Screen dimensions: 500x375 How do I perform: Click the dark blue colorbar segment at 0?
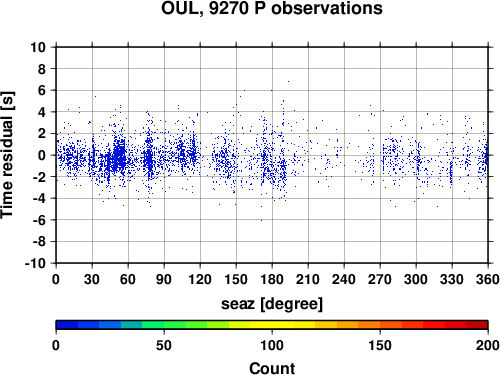67,325
